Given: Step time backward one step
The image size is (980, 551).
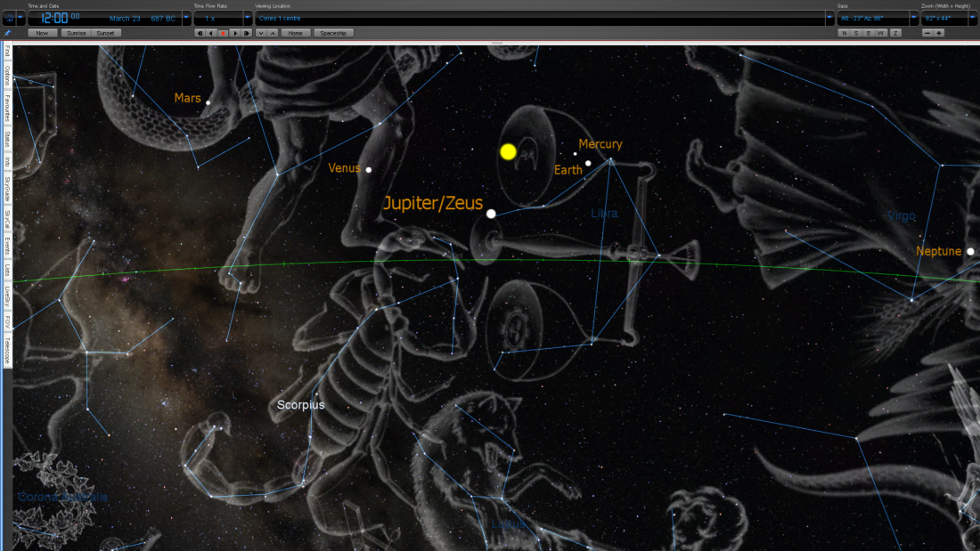Looking at the screenshot, I should coord(200,33).
